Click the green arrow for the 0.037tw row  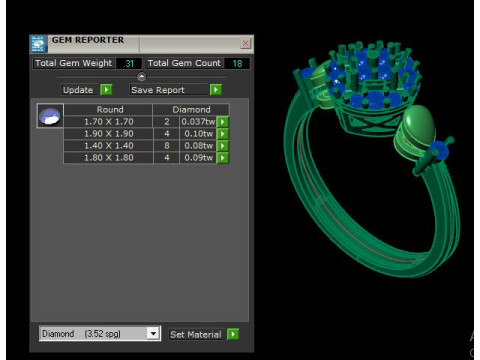click(x=223, y=122)
